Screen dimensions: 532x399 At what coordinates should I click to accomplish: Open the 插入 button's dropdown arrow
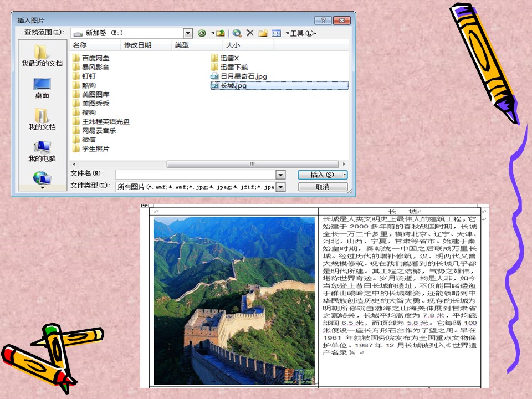click(345, 175)
